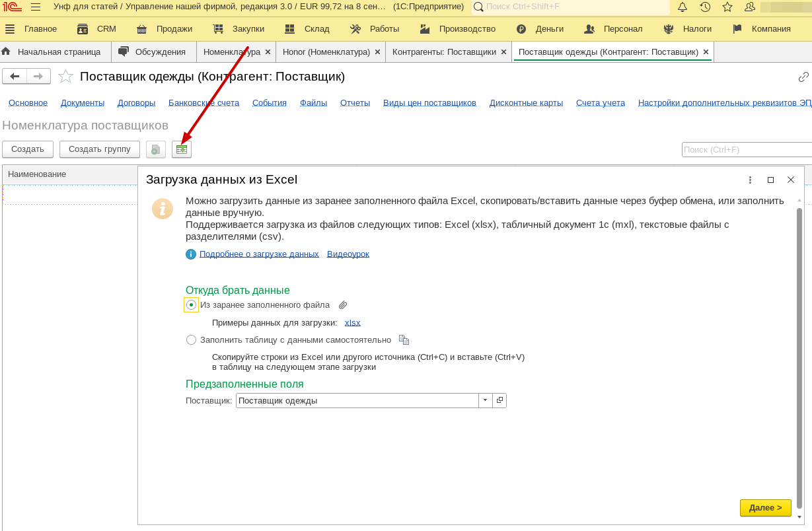Click the paperclip attach file icon
The image size is (812, 531).
343,305
